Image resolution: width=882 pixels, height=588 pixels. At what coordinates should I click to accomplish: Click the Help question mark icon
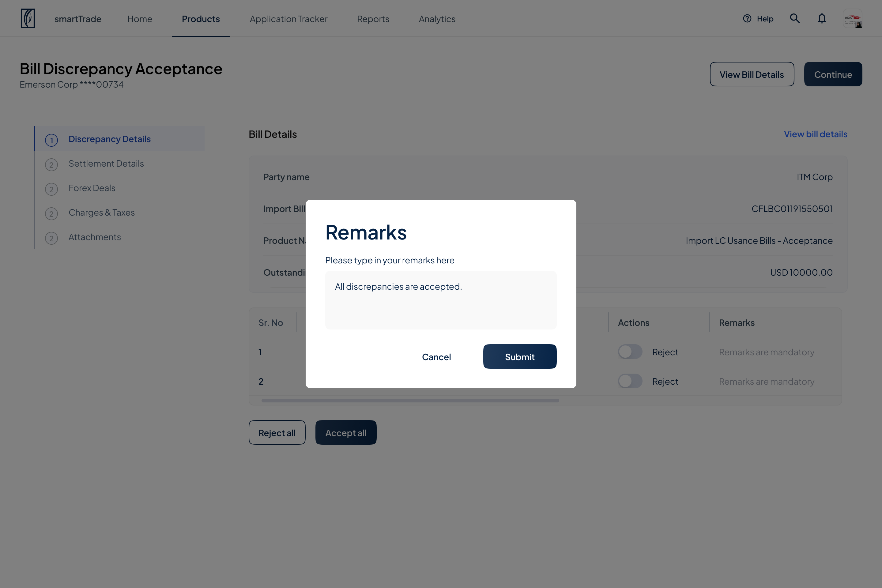click(x=747, y=18)
